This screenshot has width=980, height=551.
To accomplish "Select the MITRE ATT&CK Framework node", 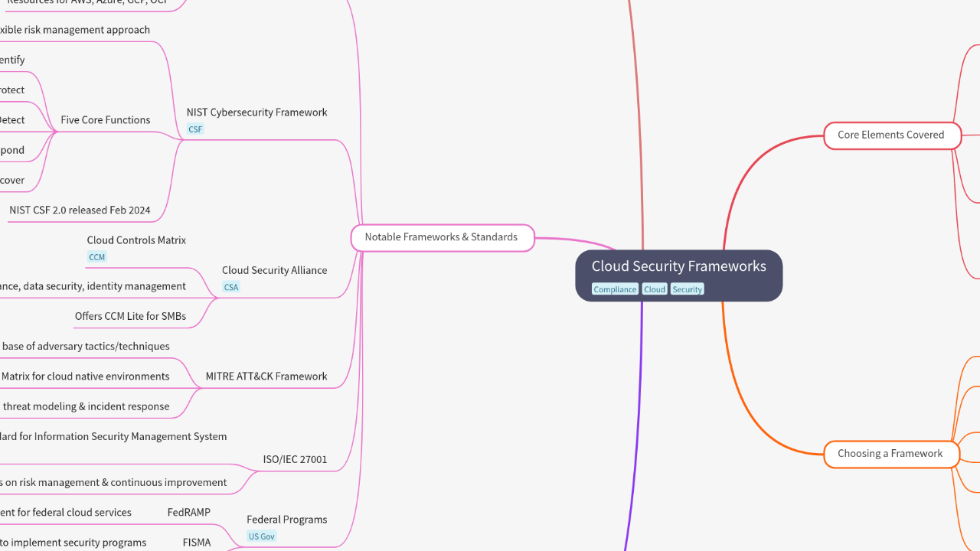I will click(266, 376).
